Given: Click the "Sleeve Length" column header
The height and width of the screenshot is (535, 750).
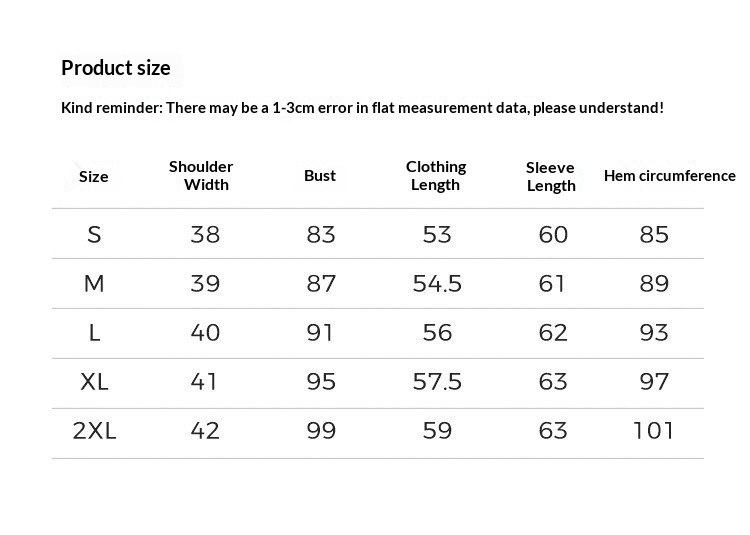Looking at the screenshot, I should (551, 176).
